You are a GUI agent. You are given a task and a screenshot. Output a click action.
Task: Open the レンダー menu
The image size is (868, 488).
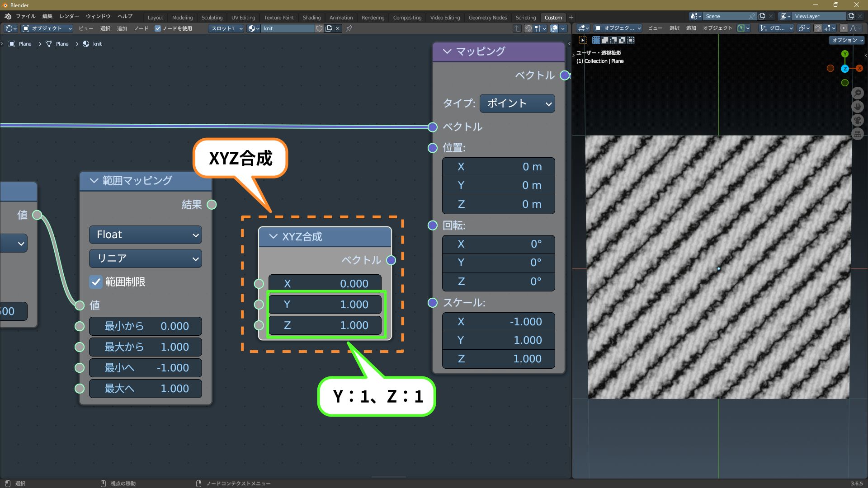point(69,16)
